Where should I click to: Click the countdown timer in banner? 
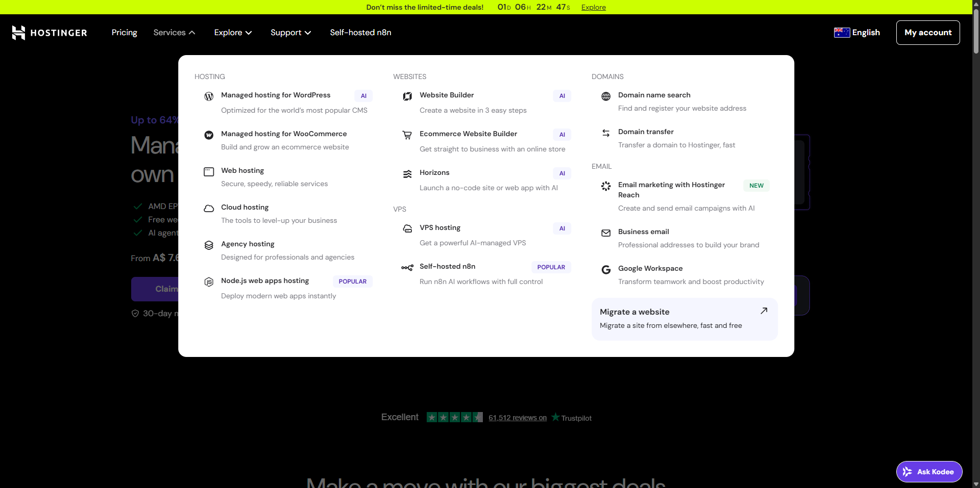point(533,7)
